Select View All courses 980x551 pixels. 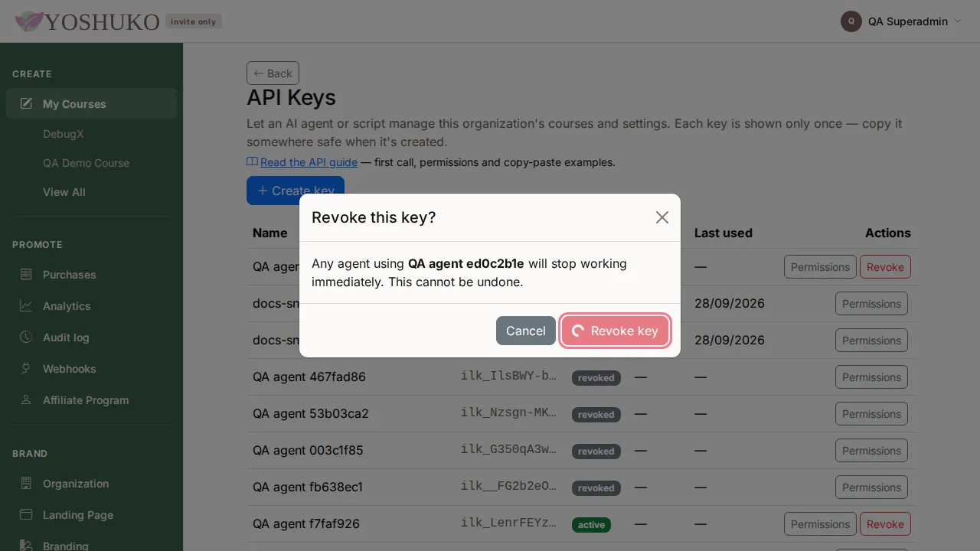[64, 192]
